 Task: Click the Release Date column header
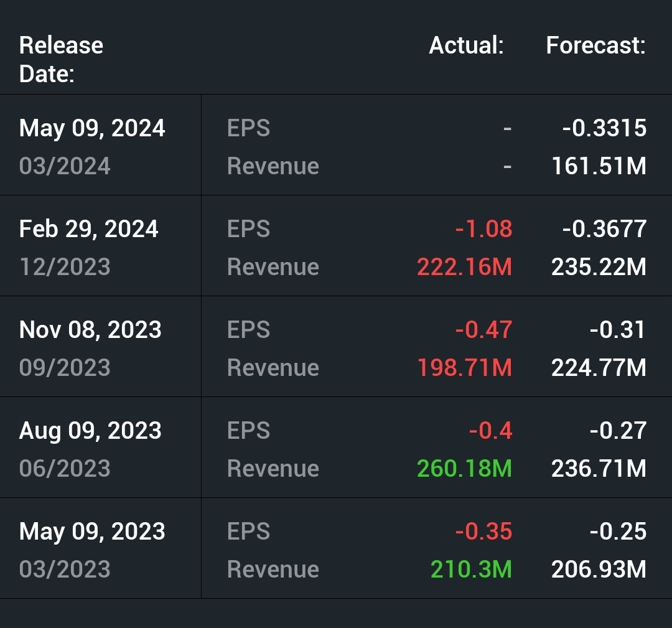(61, 59)
